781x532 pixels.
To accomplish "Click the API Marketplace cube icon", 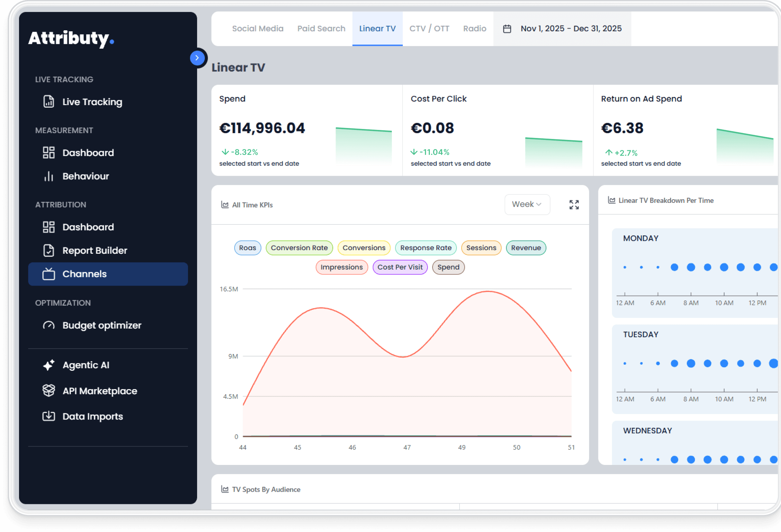I will pyautogui.click(x=49, y=390).
